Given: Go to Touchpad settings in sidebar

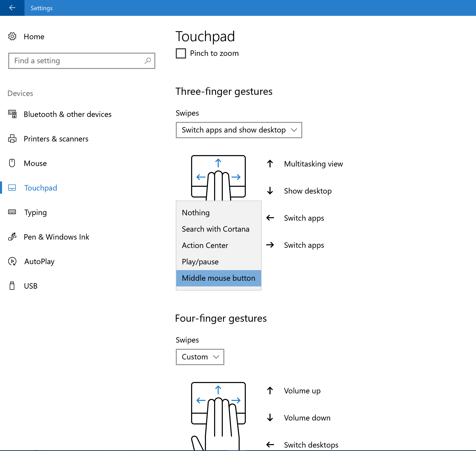Looking at the screenshot, I should (40, 188).
